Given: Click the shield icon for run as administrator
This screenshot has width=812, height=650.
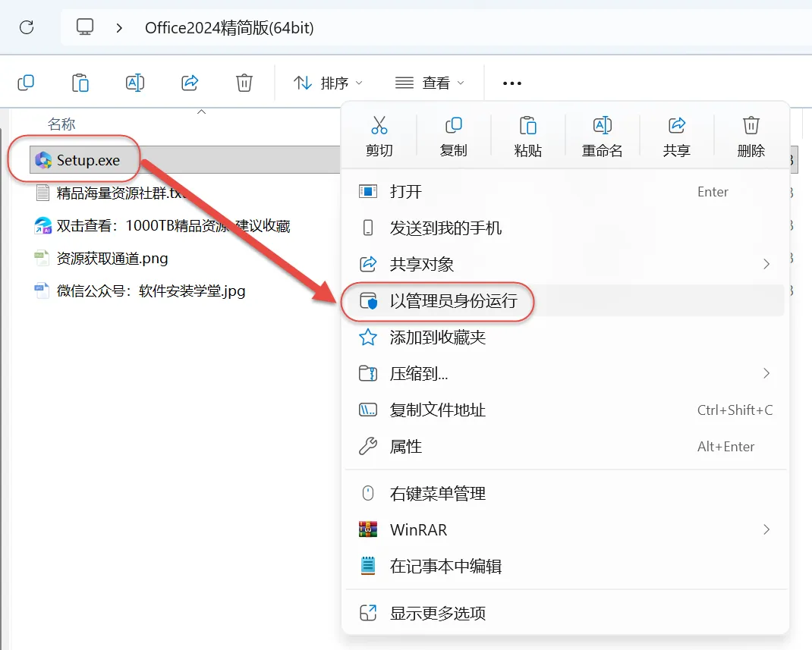Looking at the screenshot, I should pos(368,300).
